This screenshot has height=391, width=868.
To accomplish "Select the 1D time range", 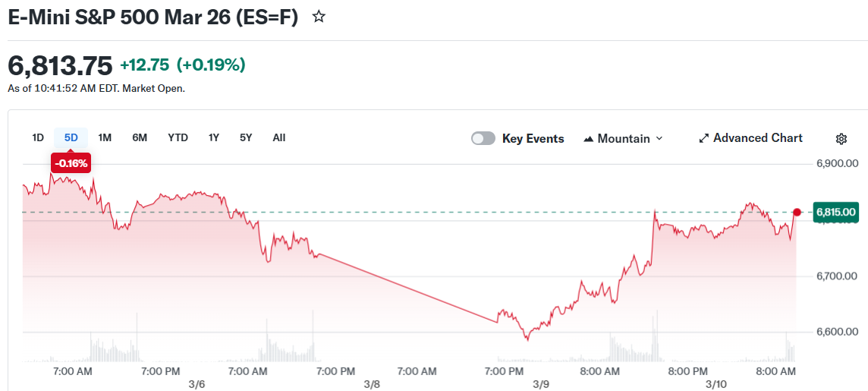I will click(x=38, y=137).
